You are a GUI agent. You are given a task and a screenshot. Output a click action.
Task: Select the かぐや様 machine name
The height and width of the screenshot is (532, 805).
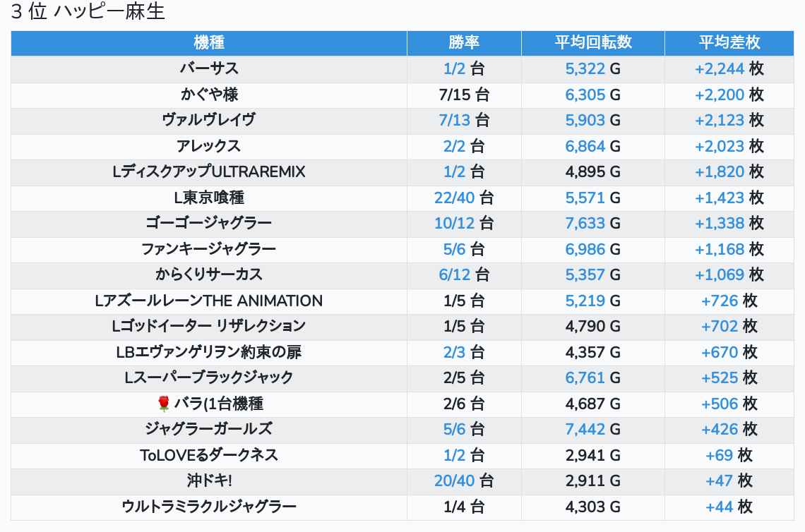[x=209, y=95]
